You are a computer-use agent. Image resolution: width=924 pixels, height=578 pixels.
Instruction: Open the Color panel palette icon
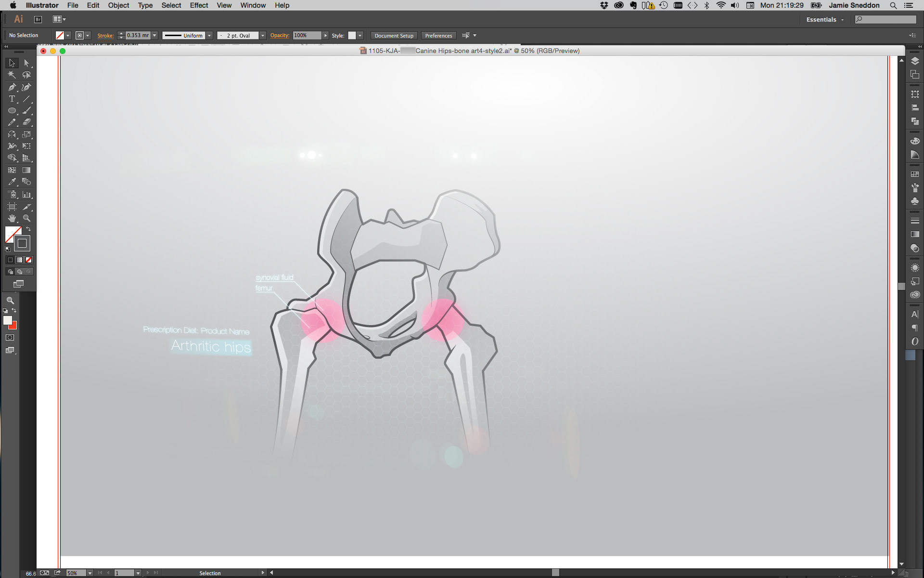(915, 141)
